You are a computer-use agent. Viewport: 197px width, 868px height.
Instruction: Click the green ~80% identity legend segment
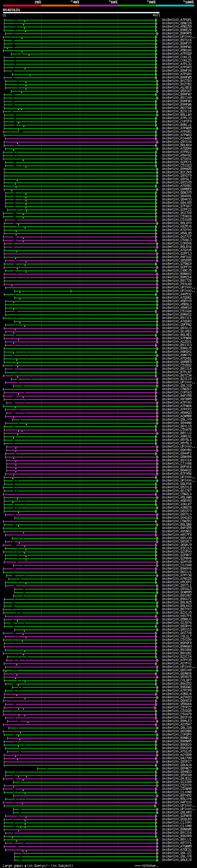[137, 6]
